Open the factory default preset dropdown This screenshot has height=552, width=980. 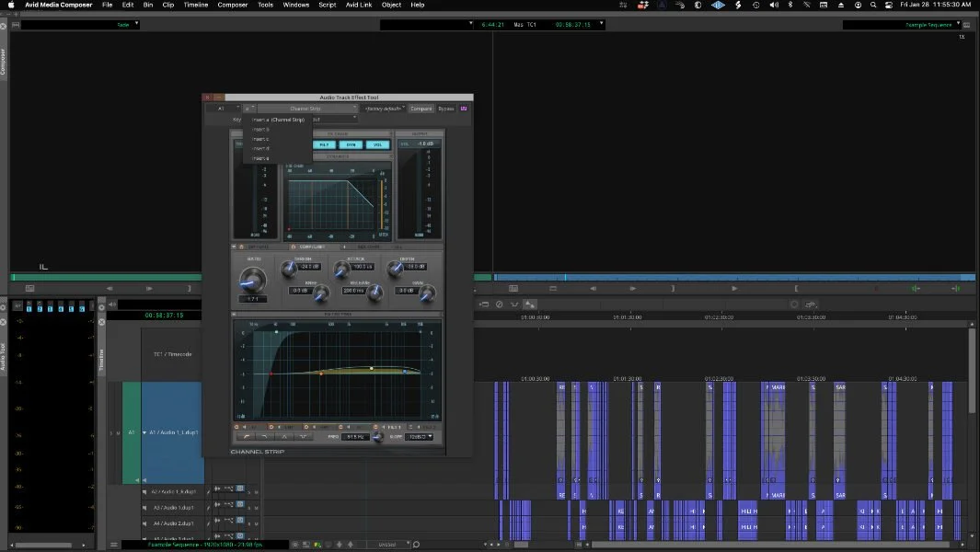384,109
